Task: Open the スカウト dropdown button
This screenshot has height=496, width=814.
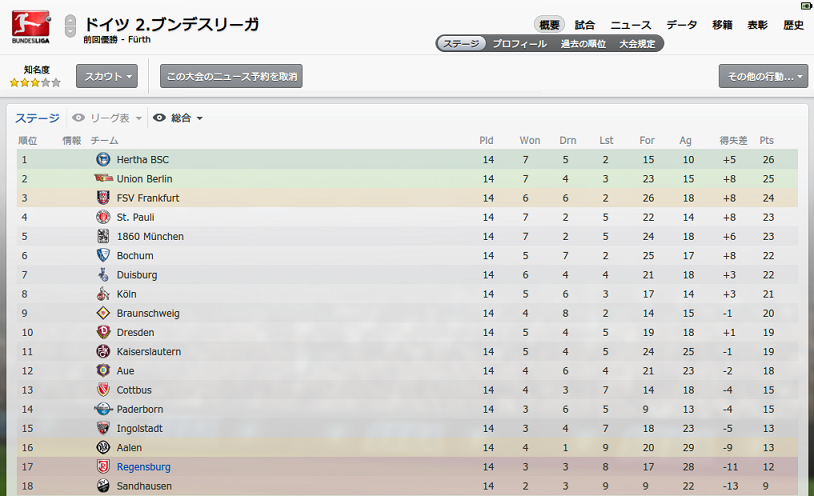Action: pyautogui.click(x=107, y=76)
